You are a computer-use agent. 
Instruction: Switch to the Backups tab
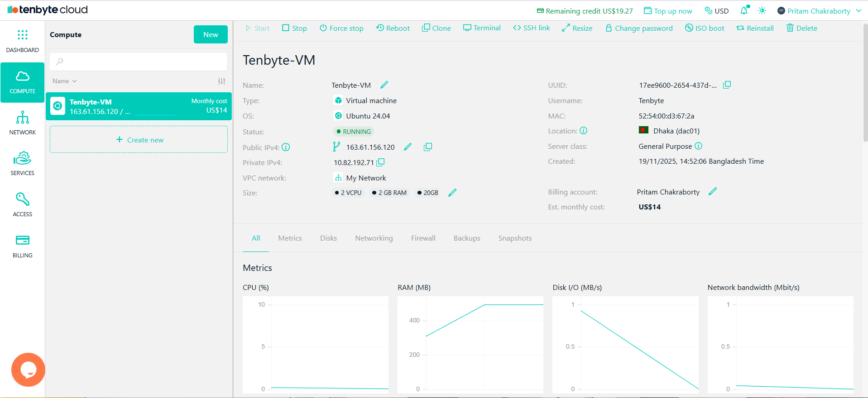pyautogui.click(x=467, y=238)
